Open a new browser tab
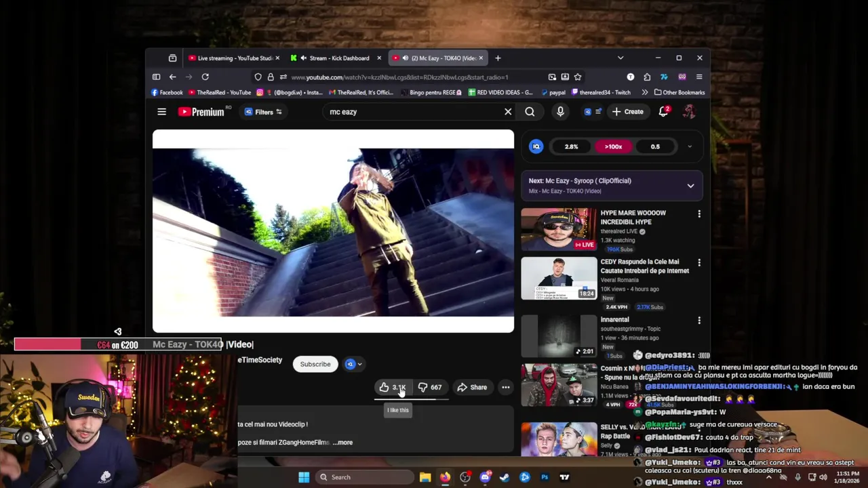 coord(498,58)
